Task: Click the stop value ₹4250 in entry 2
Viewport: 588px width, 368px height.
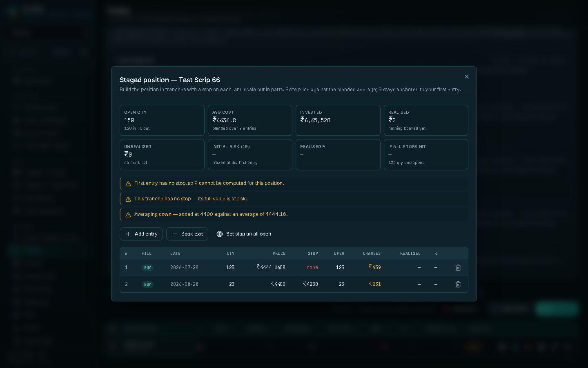Action: [310, 284]
